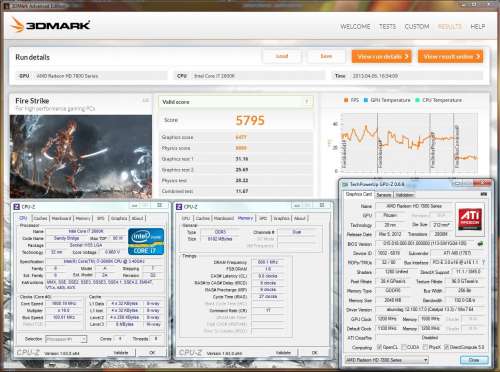
Task: Toggle the CUDA checkbox in GPU-Z
Action: (x=404, y=347)
